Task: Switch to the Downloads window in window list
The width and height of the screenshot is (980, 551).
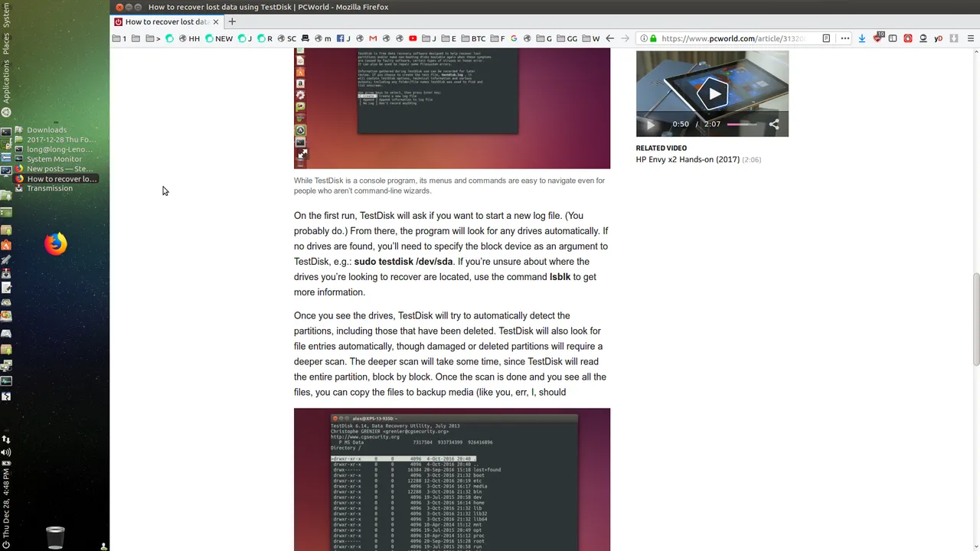Action: tap(56, 130)
